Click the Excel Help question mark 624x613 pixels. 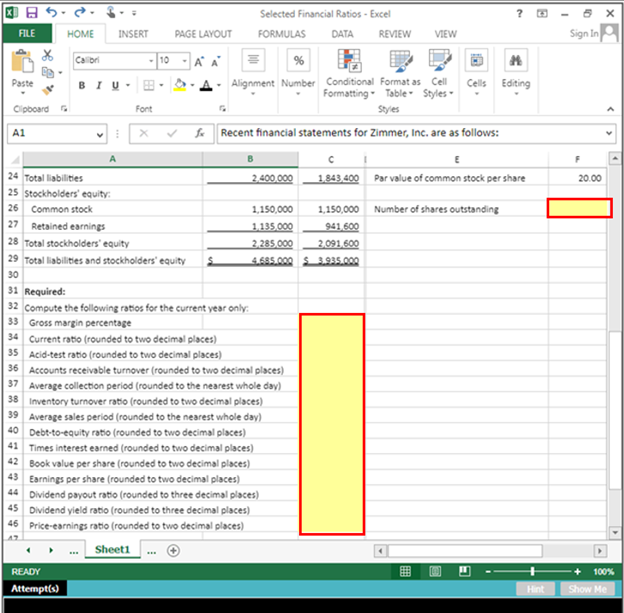519,14
